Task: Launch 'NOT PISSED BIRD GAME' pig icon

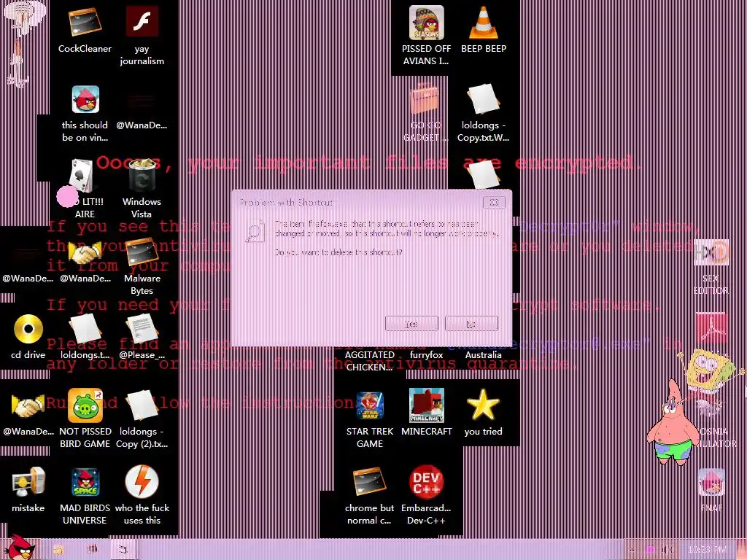Action: click(x=85, y=405)
